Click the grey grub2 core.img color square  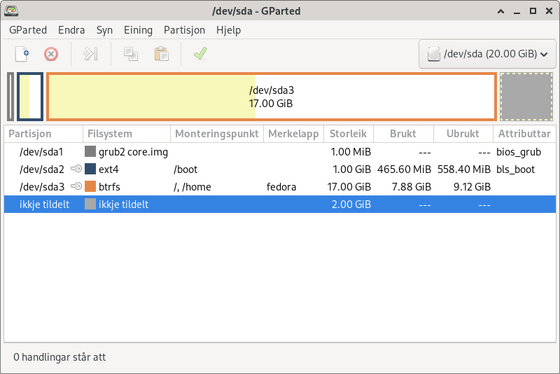[x=90, y=151]
